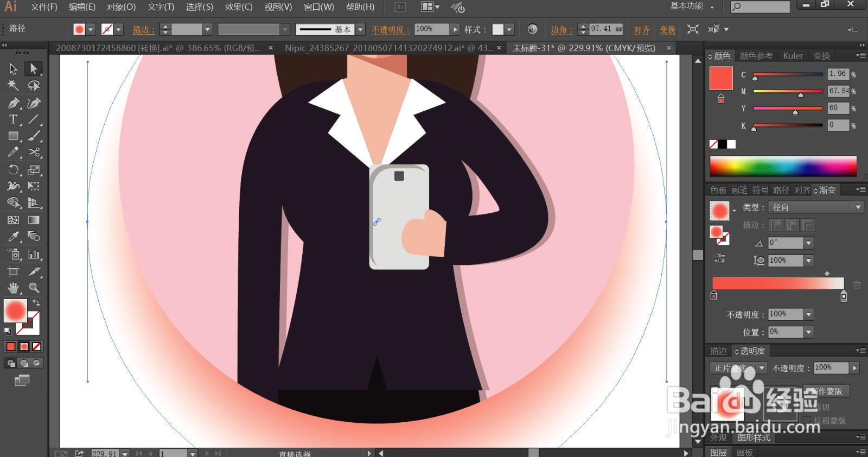This screenshot has width=868, height=457.
Task: Select the Artboard tool
Action: pos(13,271)
